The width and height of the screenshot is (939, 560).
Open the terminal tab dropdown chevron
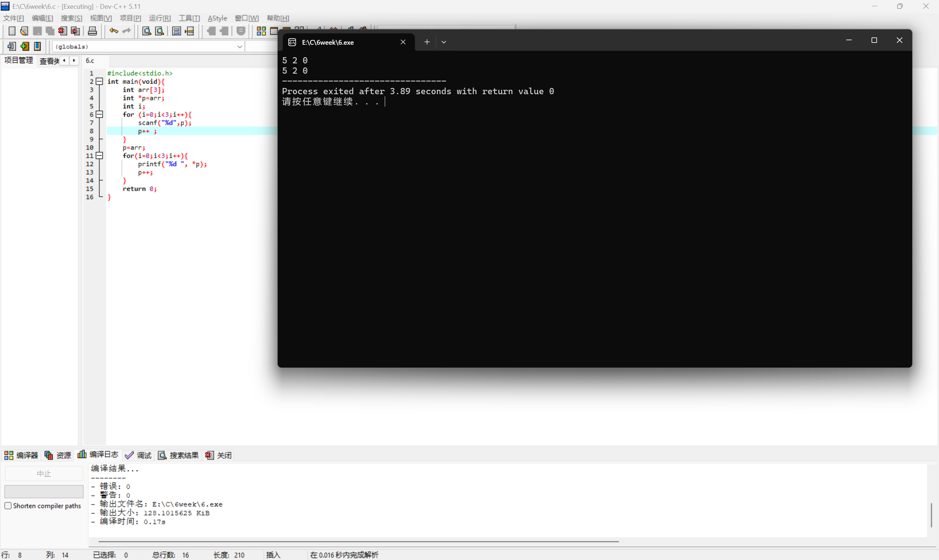(443, 42)
